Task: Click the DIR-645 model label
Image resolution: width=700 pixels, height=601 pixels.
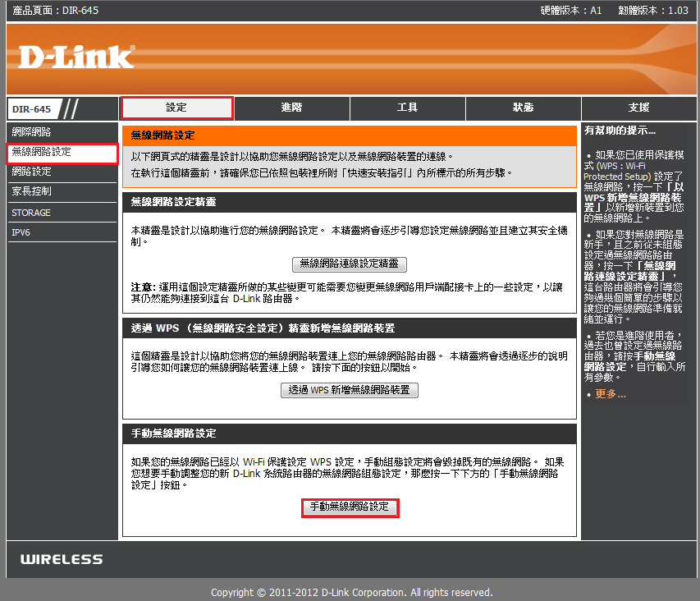Action: tap(32, 109)
